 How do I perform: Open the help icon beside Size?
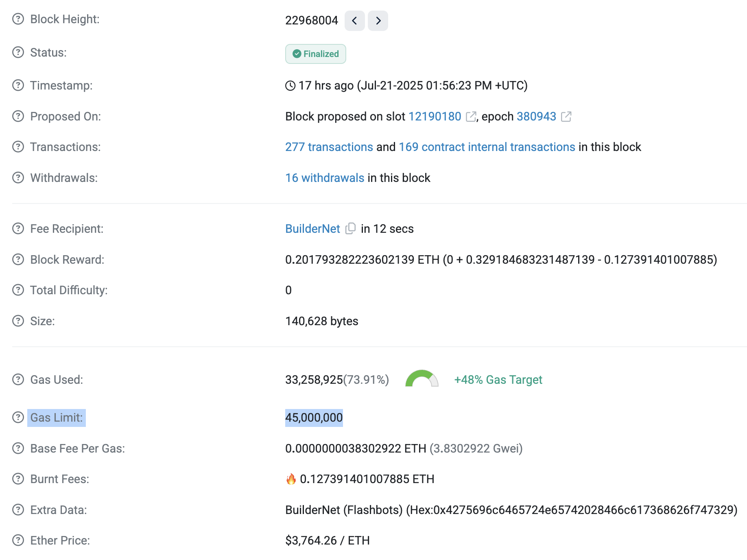18,321
